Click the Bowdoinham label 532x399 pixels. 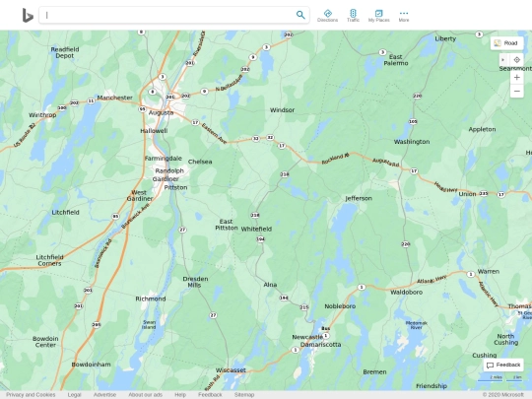91,365
